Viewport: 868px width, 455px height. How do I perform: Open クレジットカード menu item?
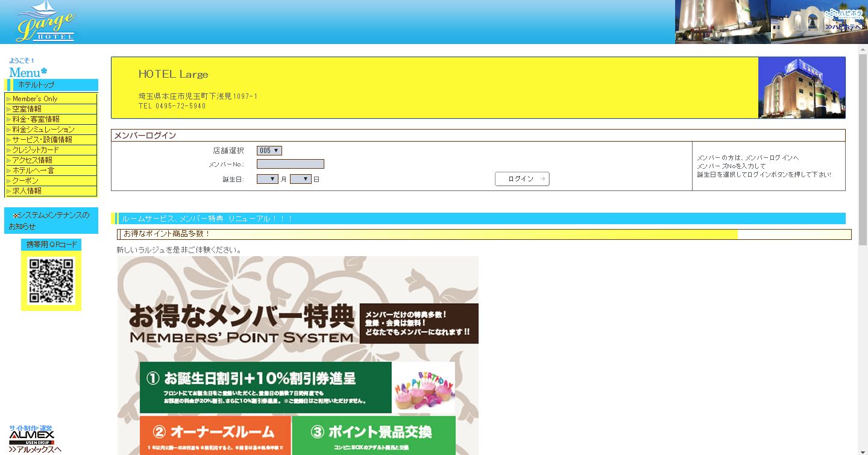(51, 150)
